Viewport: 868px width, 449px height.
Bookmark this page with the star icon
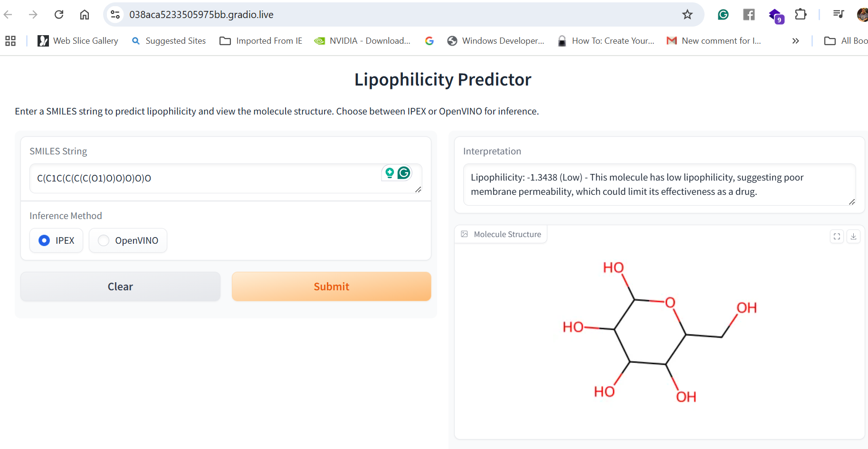click(687, 15)
